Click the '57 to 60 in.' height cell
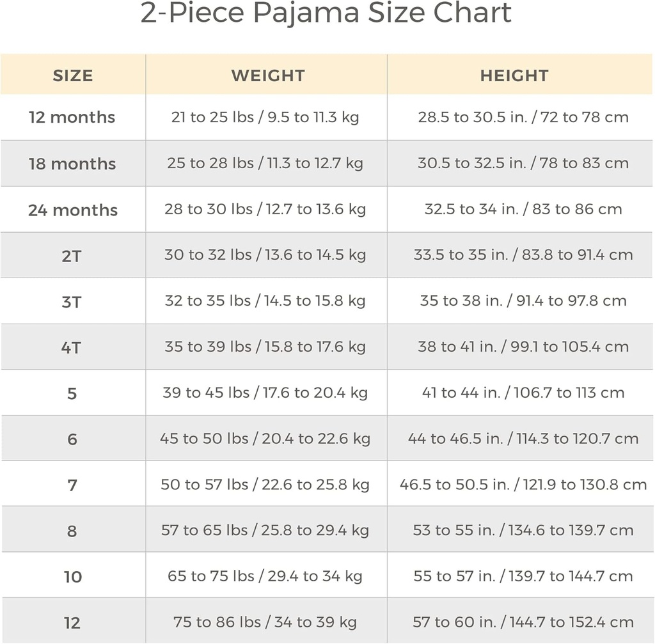The width and height of the screenshot is (655, 644). click(523, 622)
